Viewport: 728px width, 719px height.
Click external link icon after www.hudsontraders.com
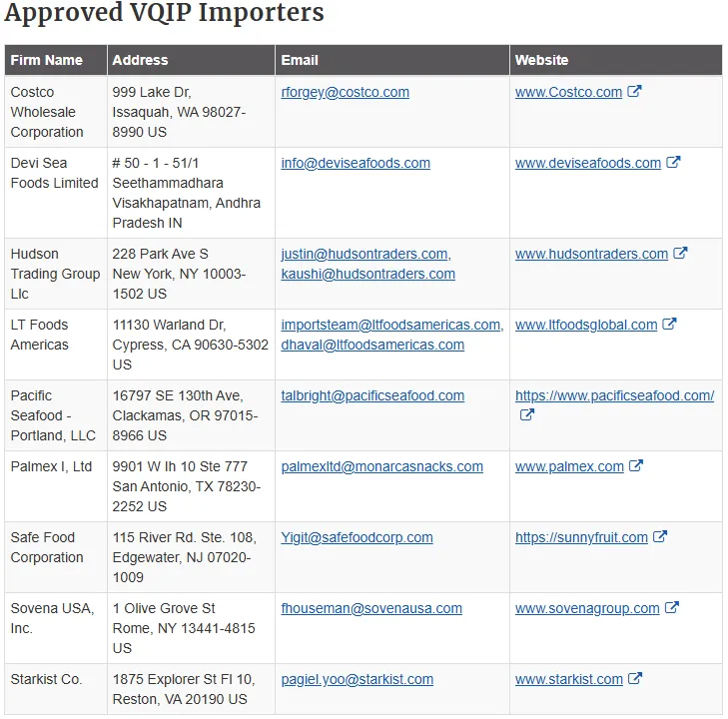[x=681, y=254]
